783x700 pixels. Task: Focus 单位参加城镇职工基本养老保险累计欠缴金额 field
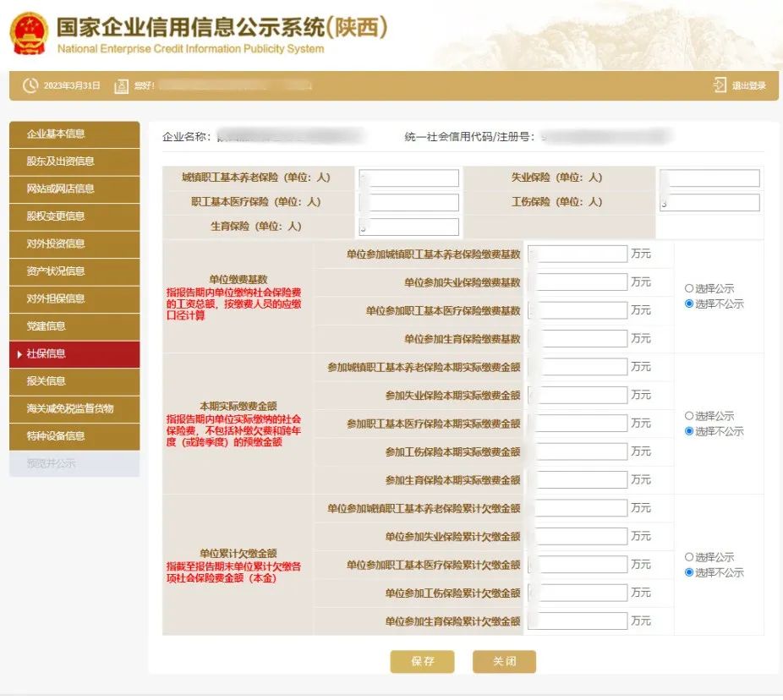[578, 508]
